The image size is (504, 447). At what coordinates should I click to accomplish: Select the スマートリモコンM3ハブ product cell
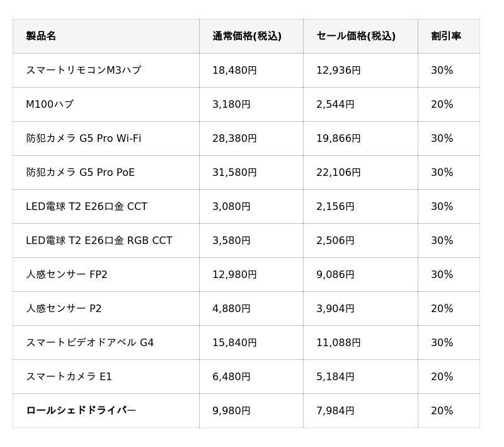pos(84,70)
